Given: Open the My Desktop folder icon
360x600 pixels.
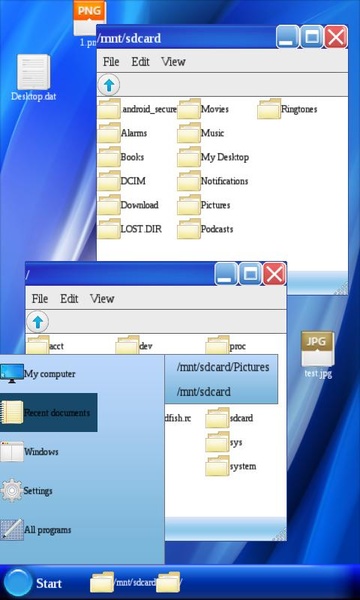Looking at the screenshot, I should point(189,157).
